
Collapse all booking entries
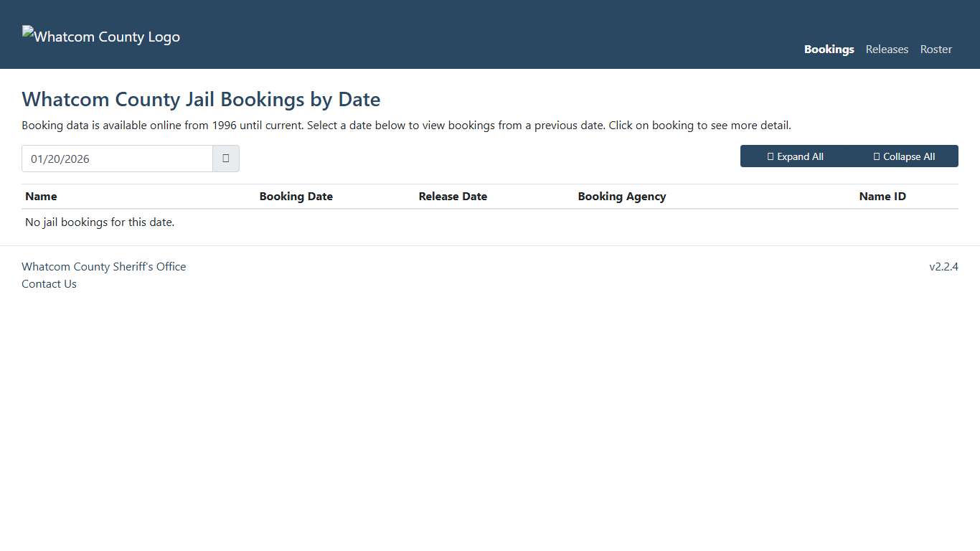(903, 156)
